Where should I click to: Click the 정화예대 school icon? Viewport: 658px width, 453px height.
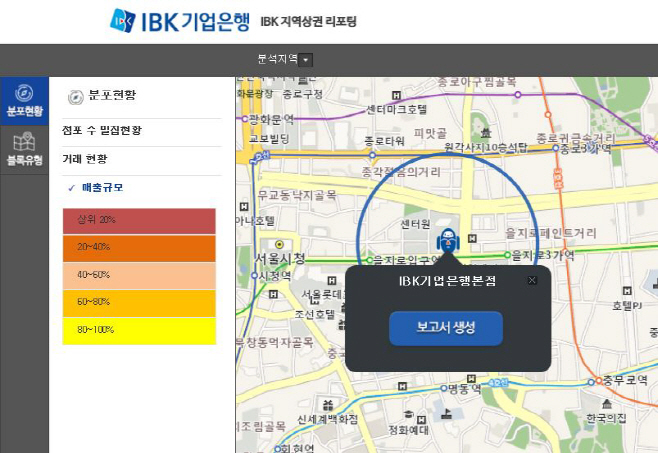pyautogui.click(x=408, y=415)
